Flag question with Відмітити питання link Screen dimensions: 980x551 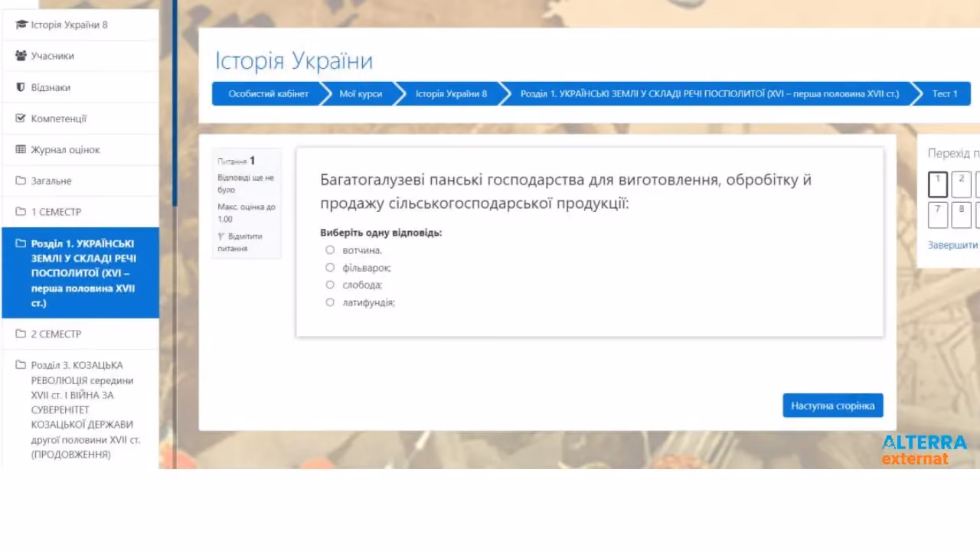pyautogui.click(x=240, y=242)
